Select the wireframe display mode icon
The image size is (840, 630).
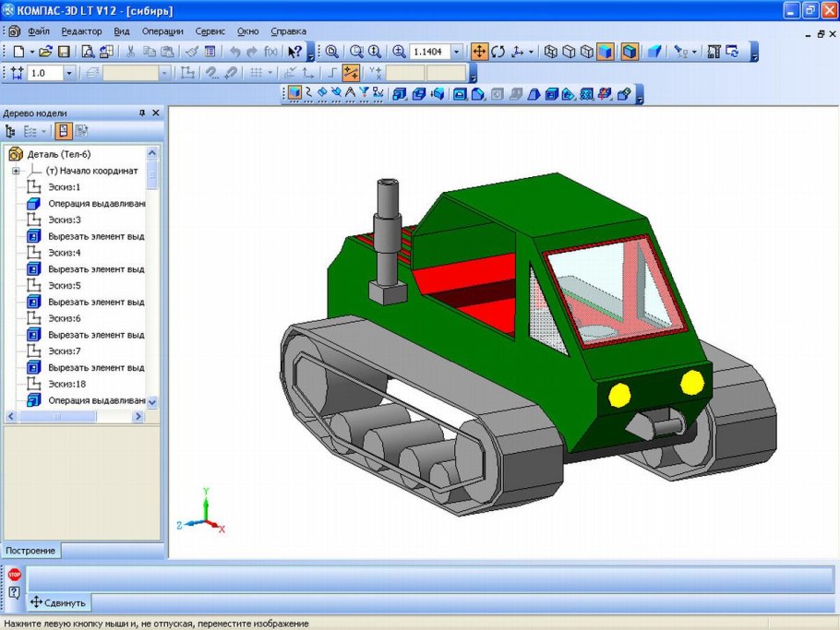(x=551, y=52)
